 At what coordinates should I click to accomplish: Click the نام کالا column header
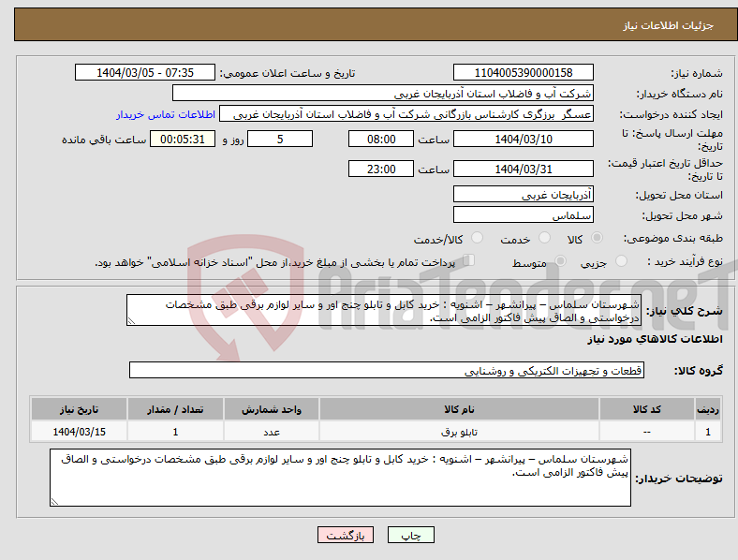[x=459, y=409]
